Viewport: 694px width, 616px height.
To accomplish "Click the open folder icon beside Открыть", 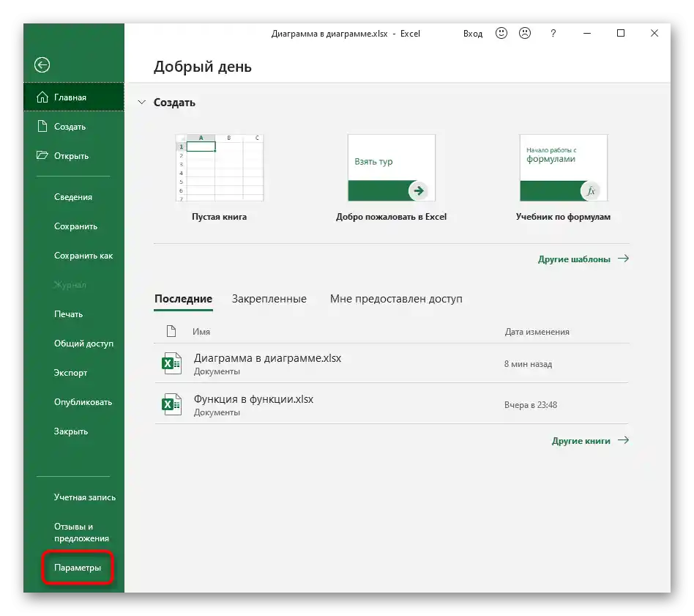I will pyautogui.click(x=42, y=155).
